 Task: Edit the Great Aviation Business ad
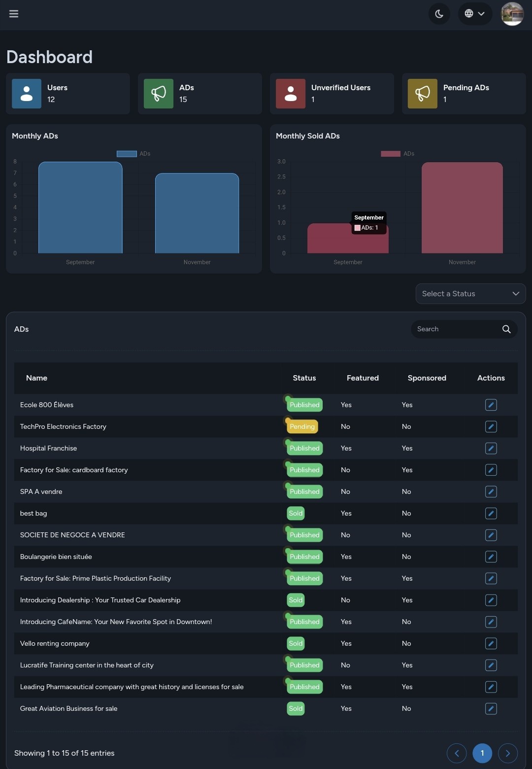[x=491, y=709]
